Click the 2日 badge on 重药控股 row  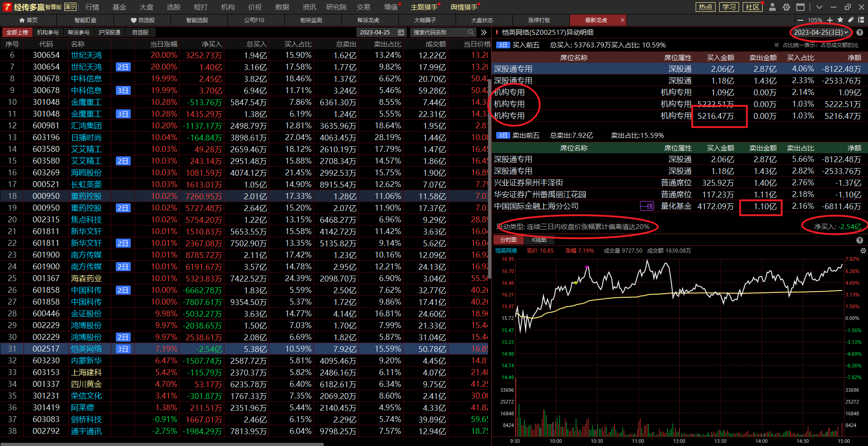pos(123,208)
